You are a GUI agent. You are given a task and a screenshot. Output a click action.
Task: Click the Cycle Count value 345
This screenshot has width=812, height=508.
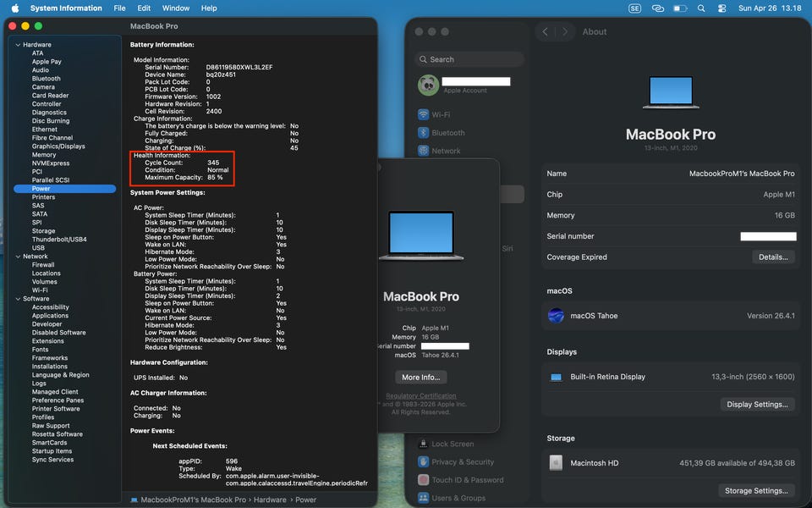pos(213,163)
